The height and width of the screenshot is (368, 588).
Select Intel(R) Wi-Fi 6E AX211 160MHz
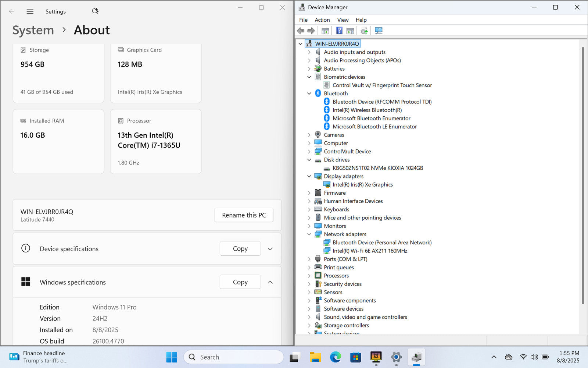tap(370, 251)
